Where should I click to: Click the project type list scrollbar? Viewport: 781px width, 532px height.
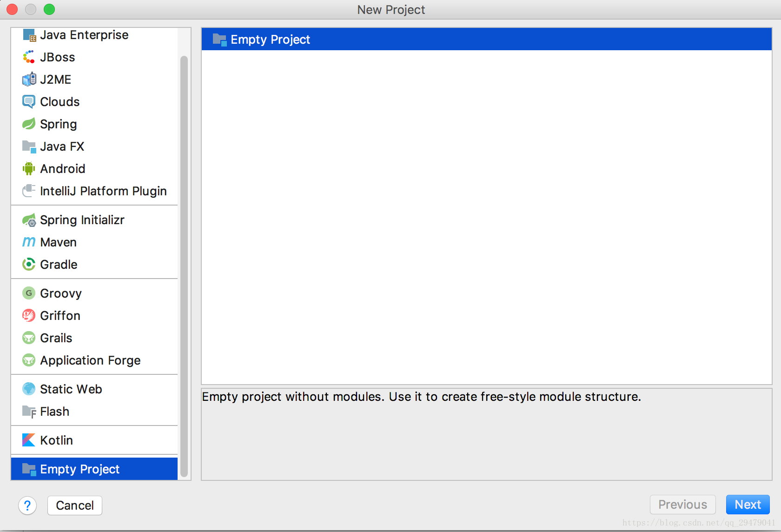[184, 266]
